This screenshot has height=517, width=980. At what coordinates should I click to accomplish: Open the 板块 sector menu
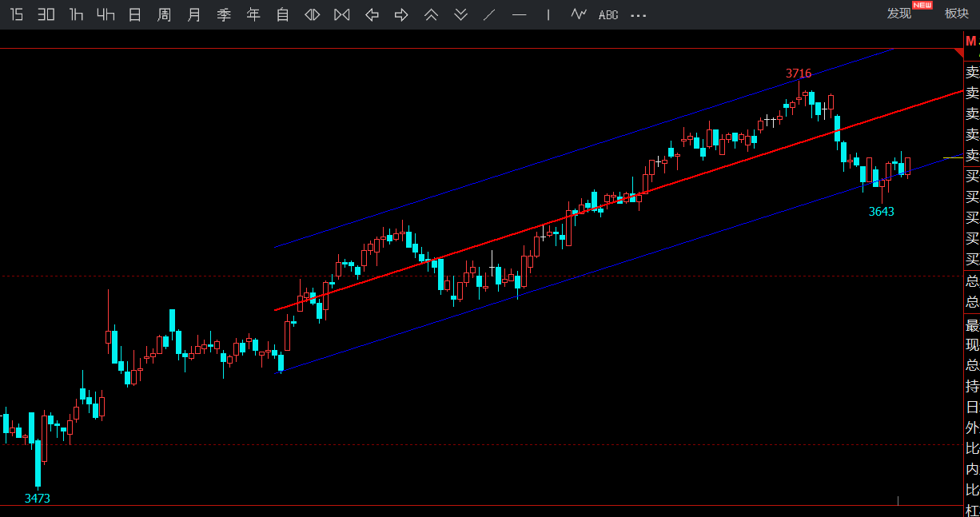[x=957, y=14]
